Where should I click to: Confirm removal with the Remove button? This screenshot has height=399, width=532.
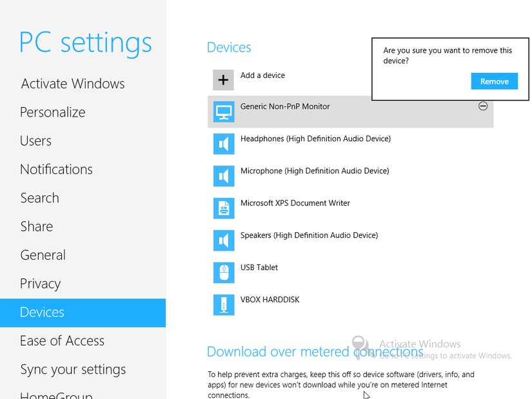(x=495, y=81)
